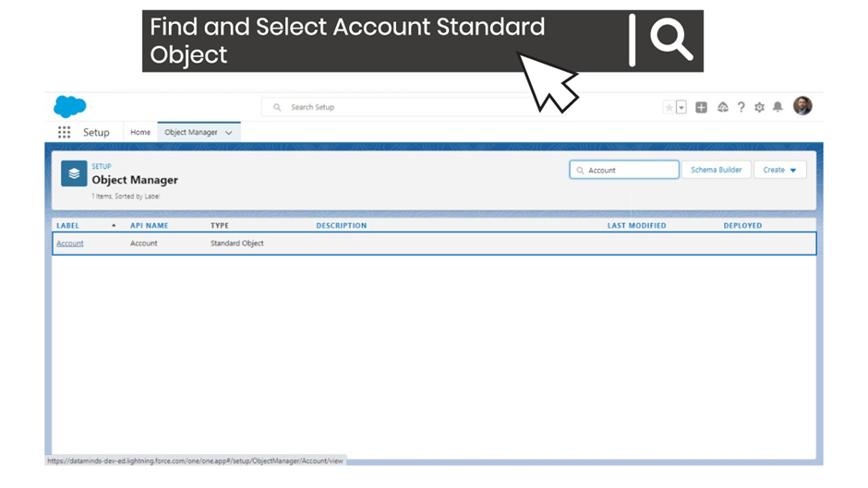Switch to the Home tab
Image resolution: width=868 pixels, height=488 pixels.
point(140,132)
